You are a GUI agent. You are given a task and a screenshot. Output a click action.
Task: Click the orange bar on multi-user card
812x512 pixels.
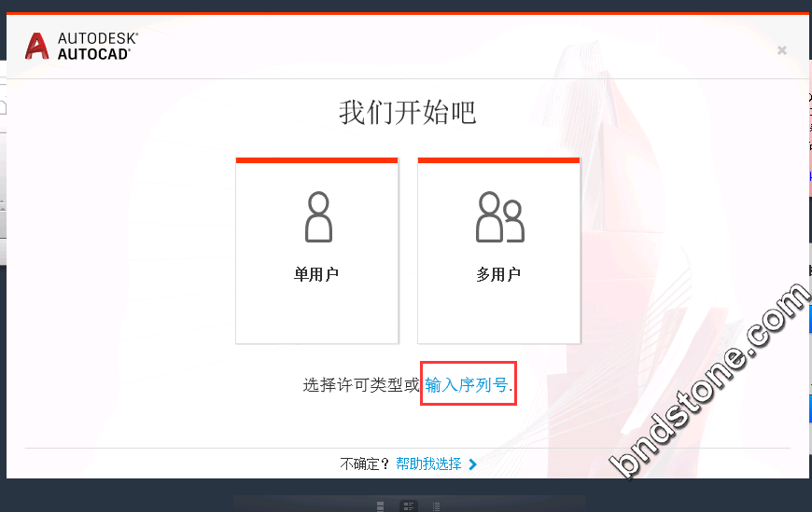coord(498,160)
